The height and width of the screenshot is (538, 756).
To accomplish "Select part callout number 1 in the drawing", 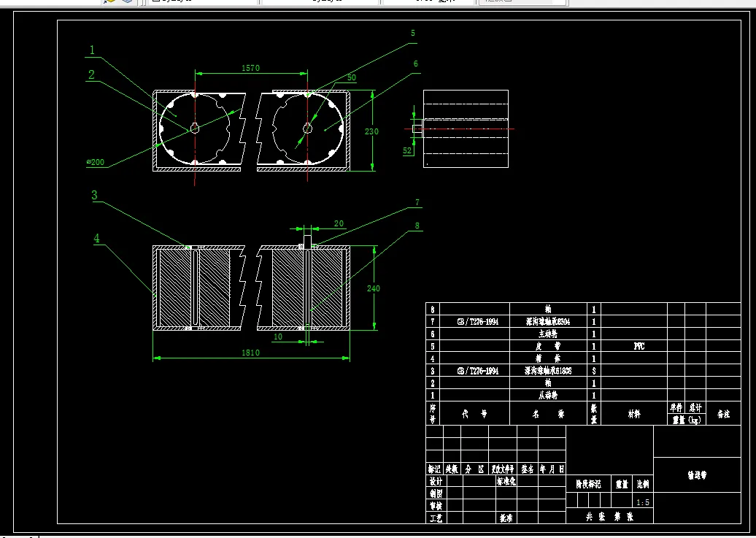I will 92,50.
